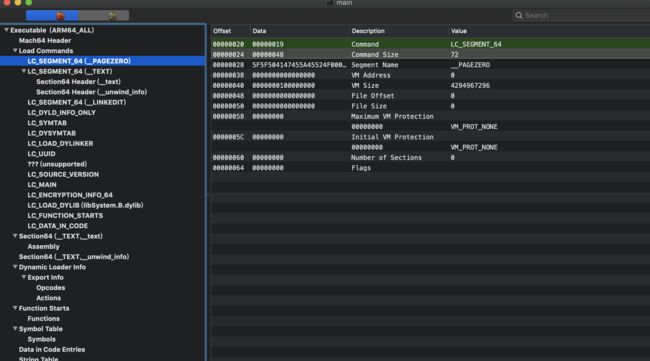Select LC_SOURCE_VERSION command
The width and height of the screenshot is (650, 361).
pos(63,174)
